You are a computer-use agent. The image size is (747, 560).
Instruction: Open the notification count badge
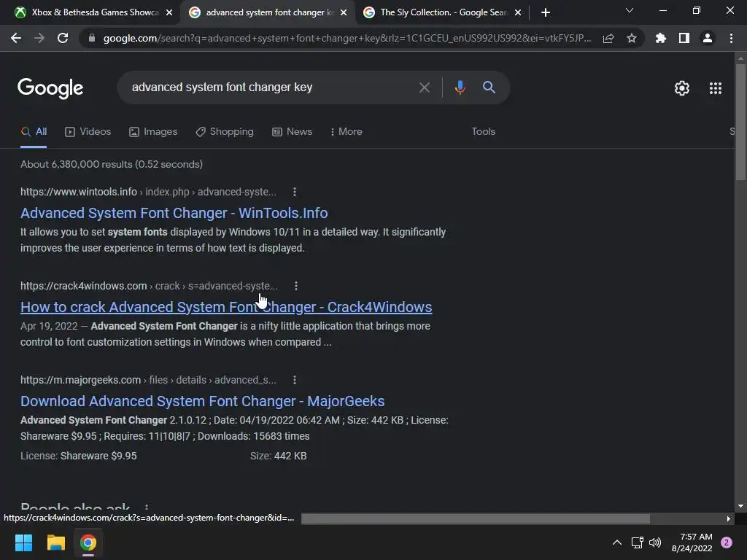point(727,542)
